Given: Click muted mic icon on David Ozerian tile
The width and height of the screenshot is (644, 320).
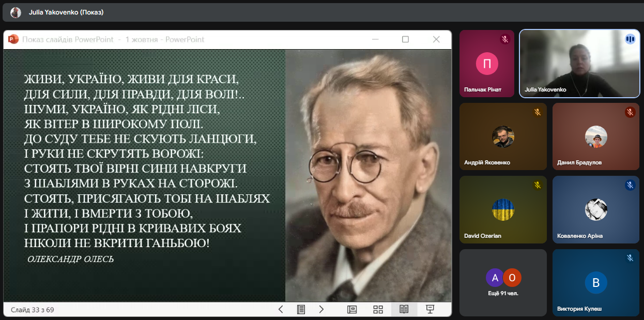Looking at the screenshot, I should point(537,185).
